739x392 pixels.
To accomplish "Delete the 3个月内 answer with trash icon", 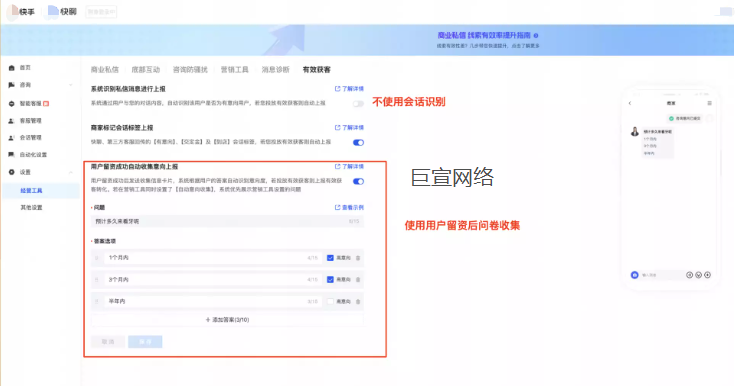I will pos(358,280).
